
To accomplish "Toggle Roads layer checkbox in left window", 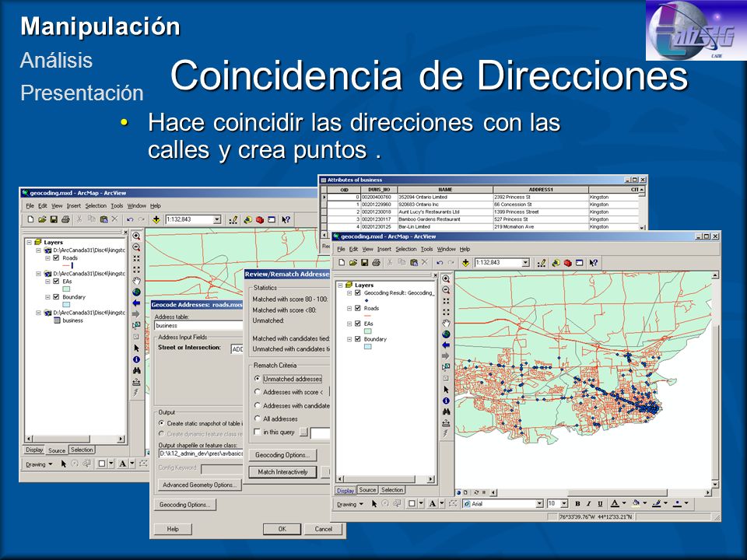I will 56,257.
